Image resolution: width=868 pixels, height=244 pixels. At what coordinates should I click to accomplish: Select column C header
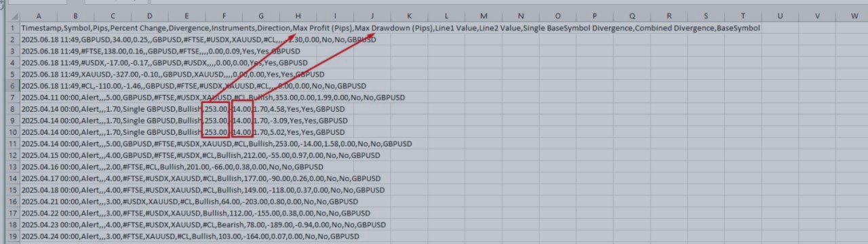[112, 16]
